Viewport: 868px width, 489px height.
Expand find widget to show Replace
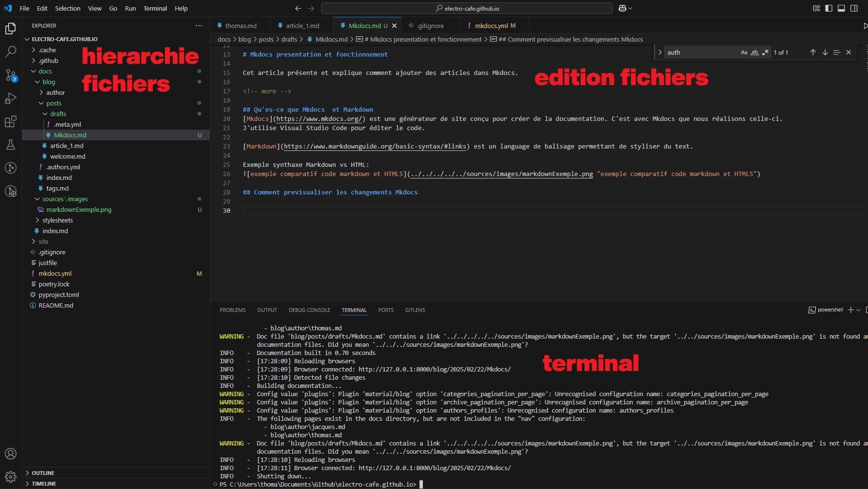click(660, 52)
